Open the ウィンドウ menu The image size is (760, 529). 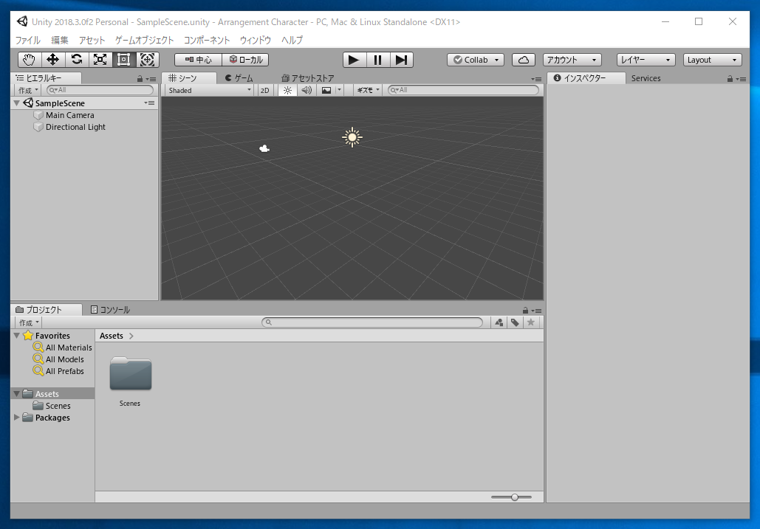pyautogui.click(x=255, y=40)
